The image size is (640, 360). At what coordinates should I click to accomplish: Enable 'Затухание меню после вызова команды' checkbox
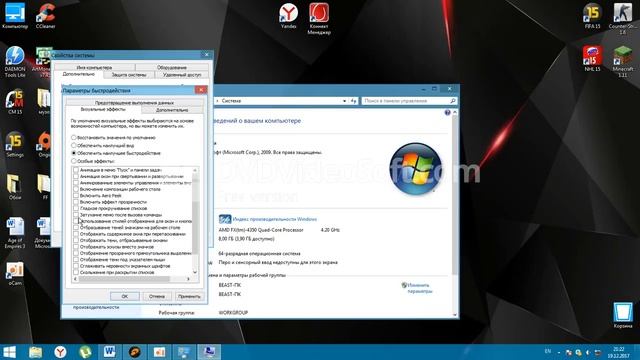pos(76,215)
